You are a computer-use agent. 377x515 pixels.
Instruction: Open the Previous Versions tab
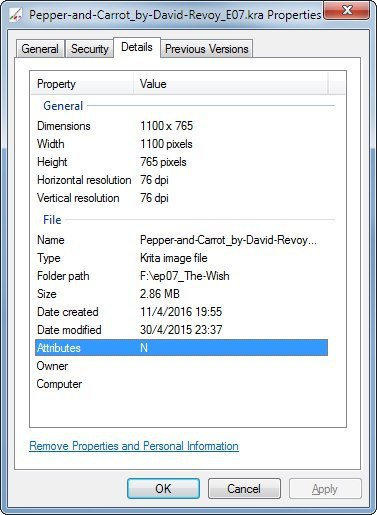pos(207,49)
